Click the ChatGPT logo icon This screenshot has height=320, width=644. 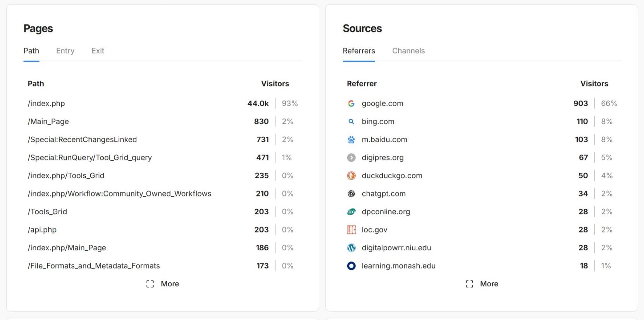351,194
